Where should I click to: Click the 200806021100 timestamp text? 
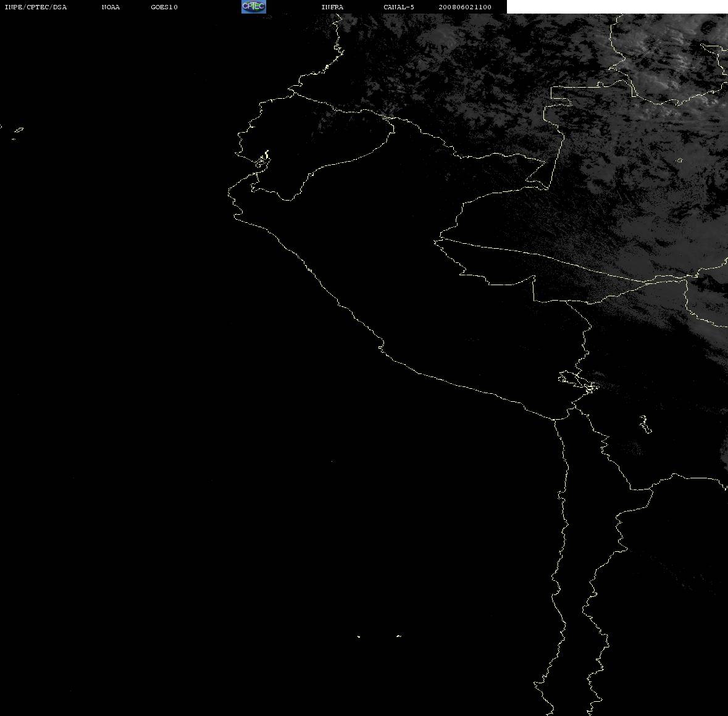tap(465, 7)
